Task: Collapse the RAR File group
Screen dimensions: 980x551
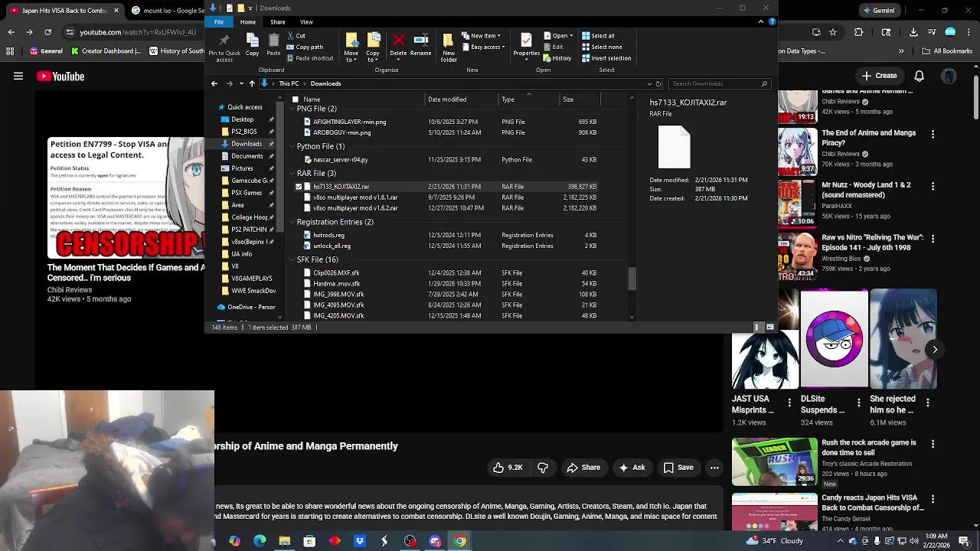Action: (292, 174)
